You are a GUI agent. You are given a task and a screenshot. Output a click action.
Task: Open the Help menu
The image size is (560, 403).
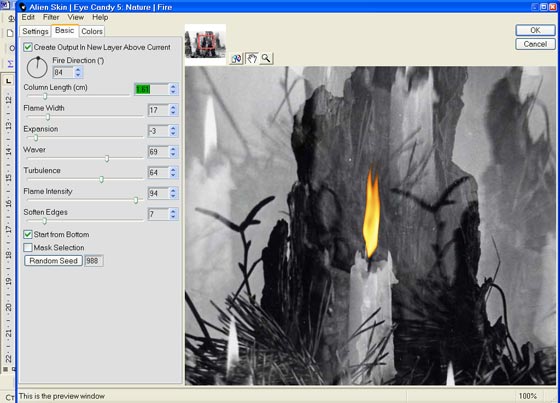click(x=100, y=17)
